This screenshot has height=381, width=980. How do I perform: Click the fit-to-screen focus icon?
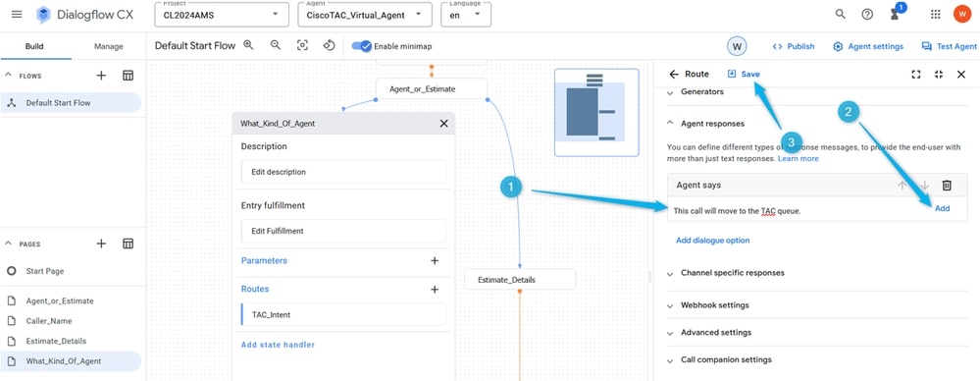[302, 46]
